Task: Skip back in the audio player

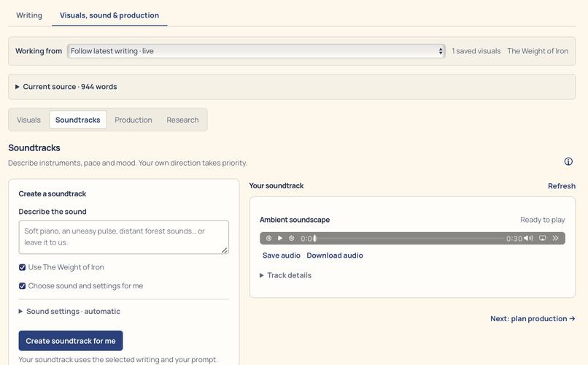Action: click(268, 238)
